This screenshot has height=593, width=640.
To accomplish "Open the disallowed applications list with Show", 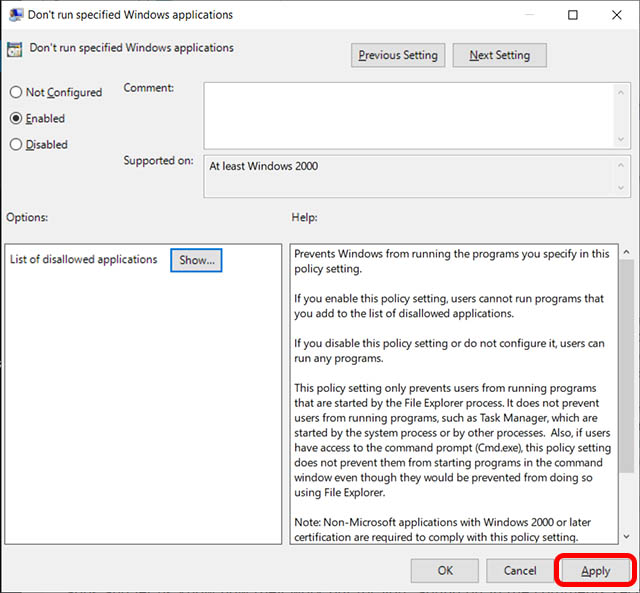I will (x=196, y=260).
